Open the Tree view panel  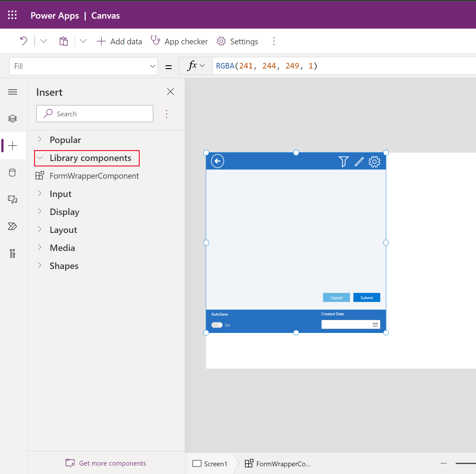point(13,118)
